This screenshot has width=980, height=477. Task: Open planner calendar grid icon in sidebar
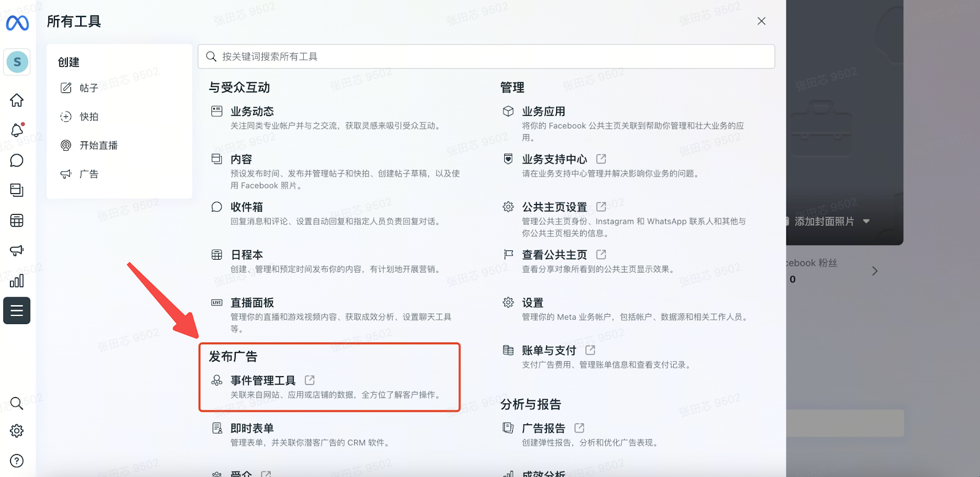(x=17, y=220)
